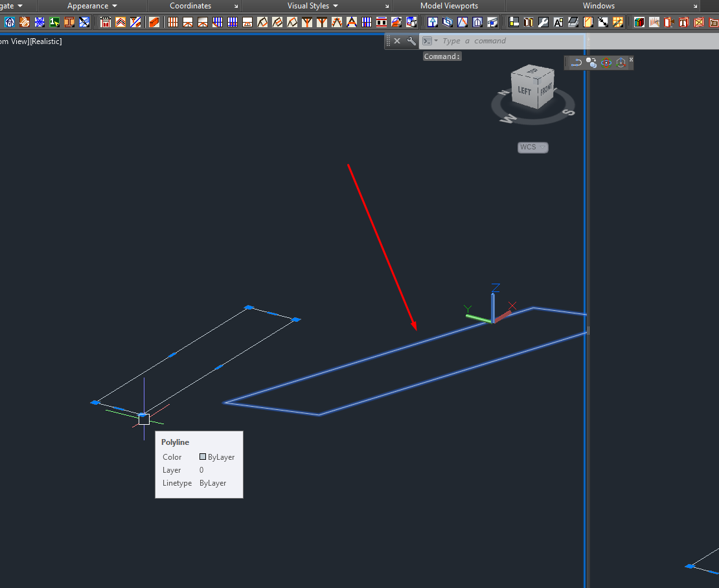The image size is (719, 588).
Task: Select the orange double-chevron roof icon
Action: (x=120, y=22)
